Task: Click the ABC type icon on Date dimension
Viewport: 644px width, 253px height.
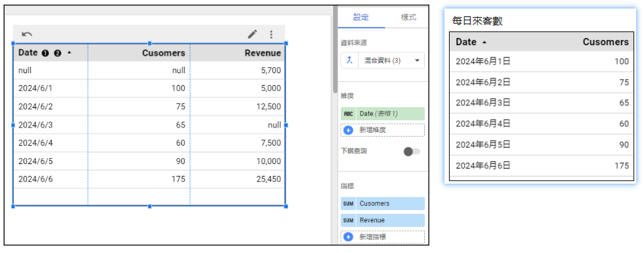Action: (x=348, y=114)
